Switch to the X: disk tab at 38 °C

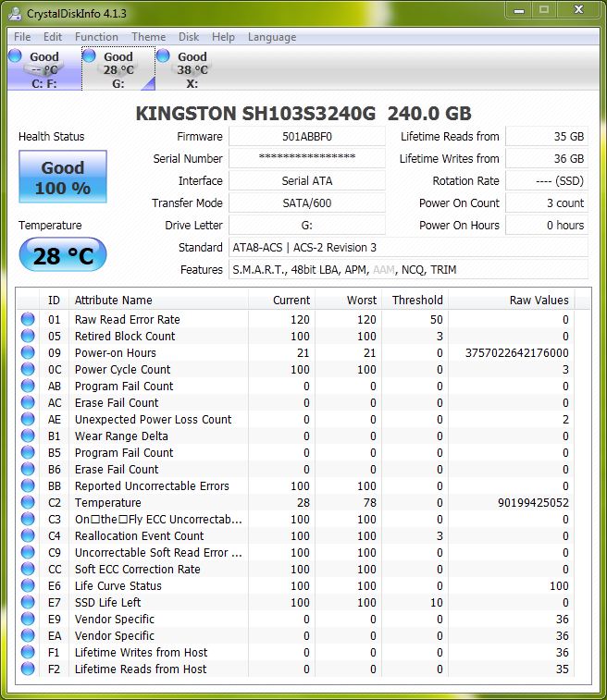192,69
